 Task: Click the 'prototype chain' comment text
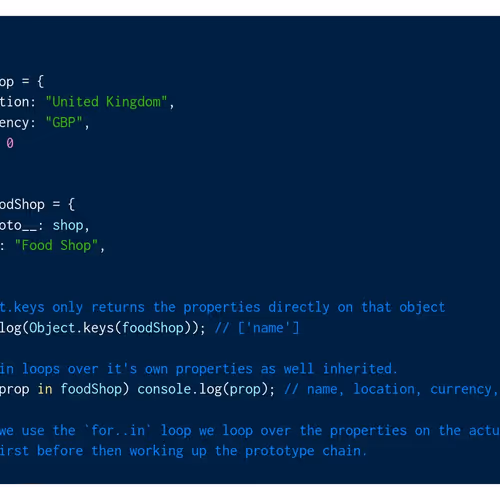coord(306,451)
